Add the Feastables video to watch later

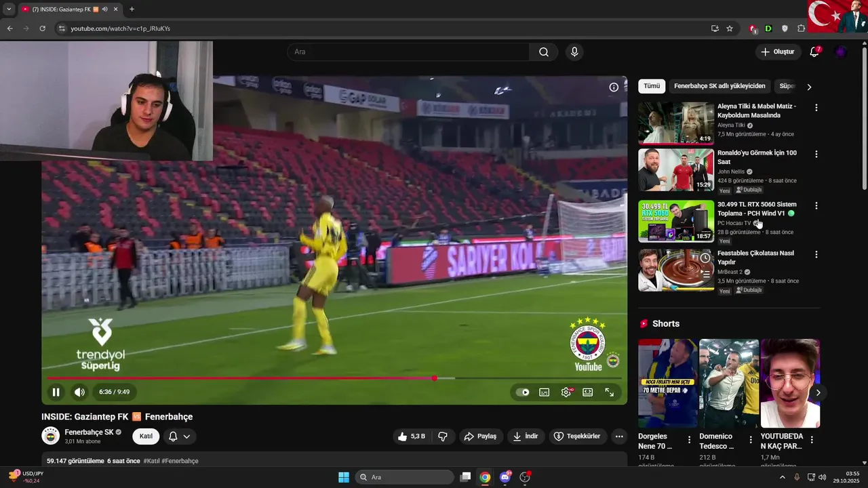[705, 258]
